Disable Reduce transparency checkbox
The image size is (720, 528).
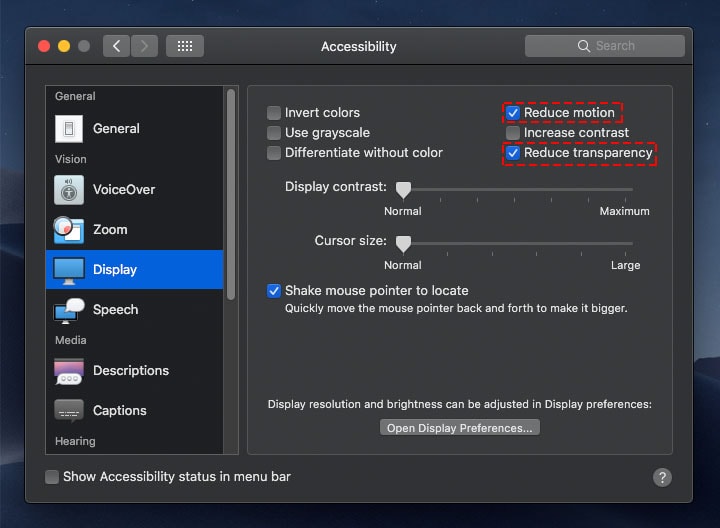(x=513, y=153)
